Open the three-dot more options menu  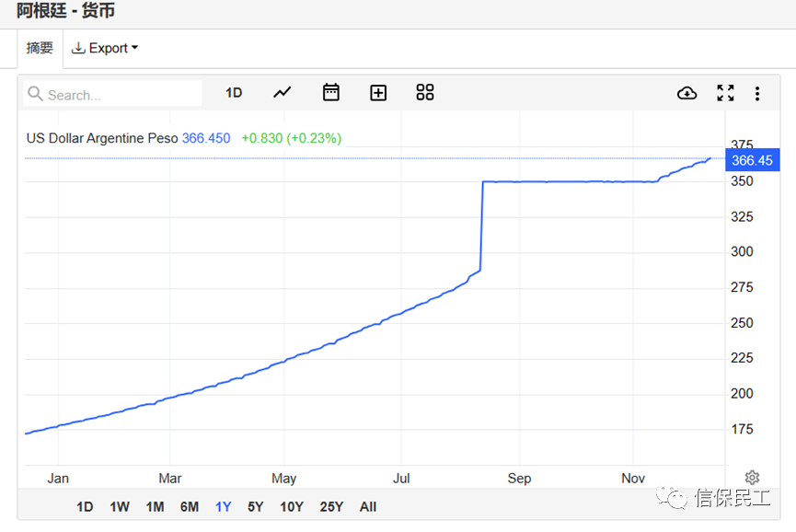coord(757,93)
